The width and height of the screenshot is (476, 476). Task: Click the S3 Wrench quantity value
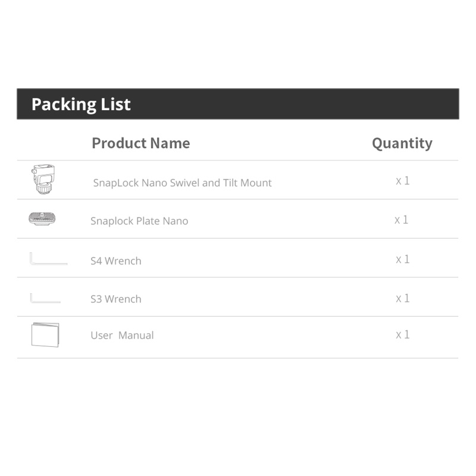pyautogui.click(x=403, y=299)
